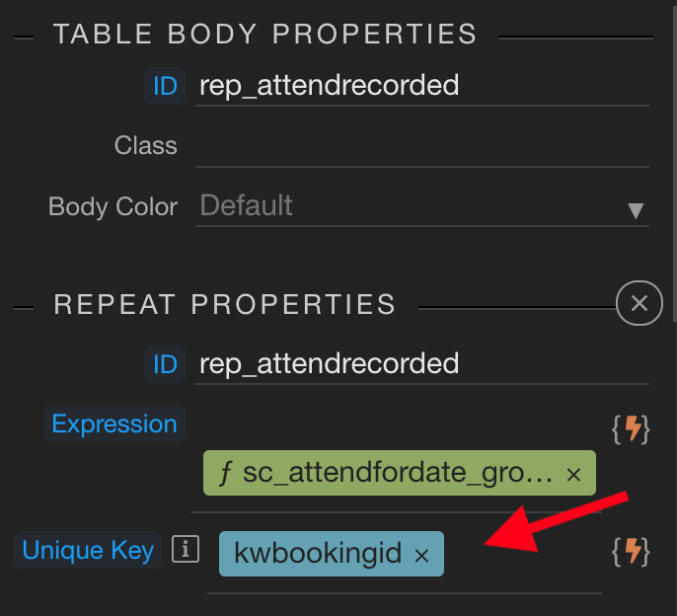Click the Table Body ID label
677x616 pixels.
tap(165, 86)
